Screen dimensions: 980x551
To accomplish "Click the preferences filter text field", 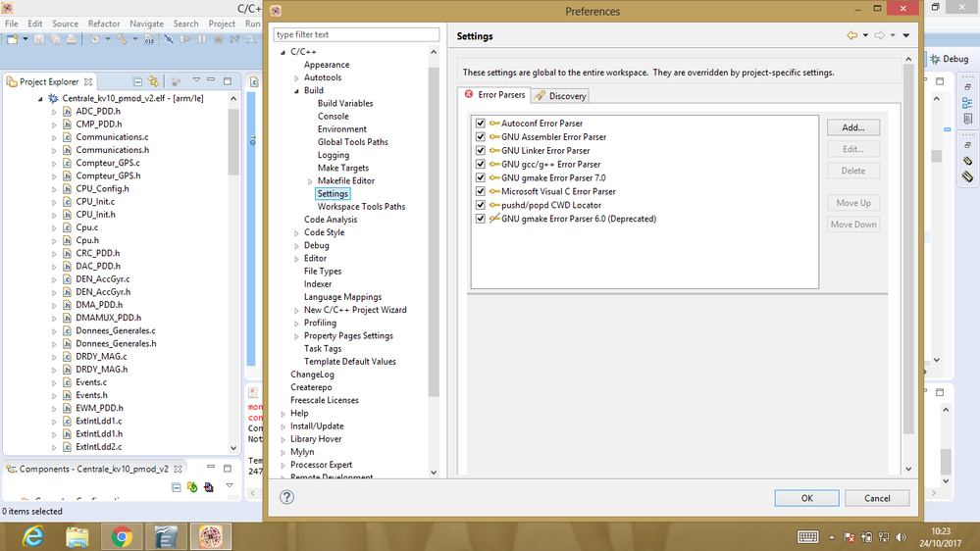I will click(x=356, y=34).
